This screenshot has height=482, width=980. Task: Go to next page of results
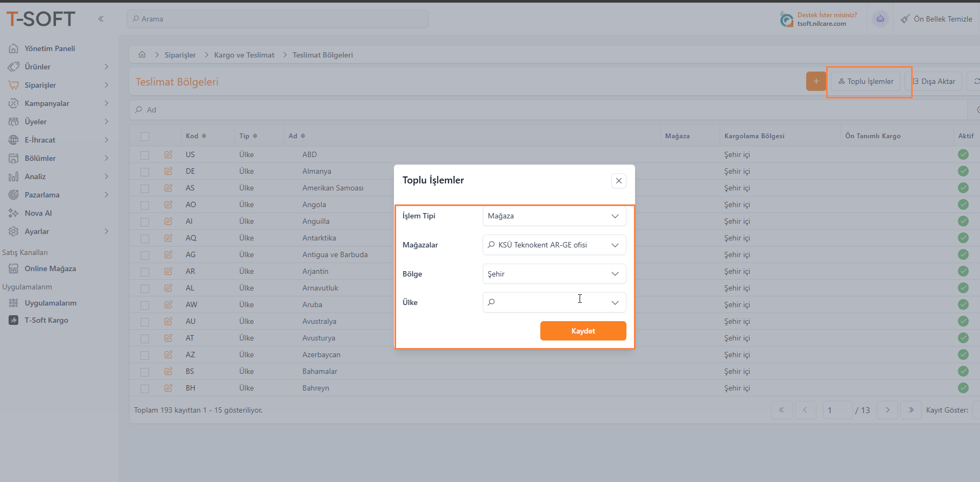coord(887,410)
